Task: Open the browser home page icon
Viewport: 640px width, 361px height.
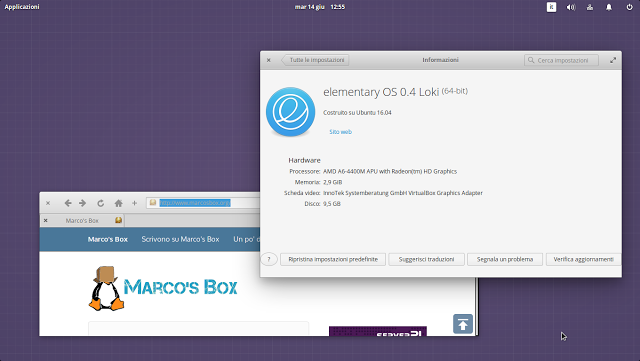Action: tap(118, 203)
